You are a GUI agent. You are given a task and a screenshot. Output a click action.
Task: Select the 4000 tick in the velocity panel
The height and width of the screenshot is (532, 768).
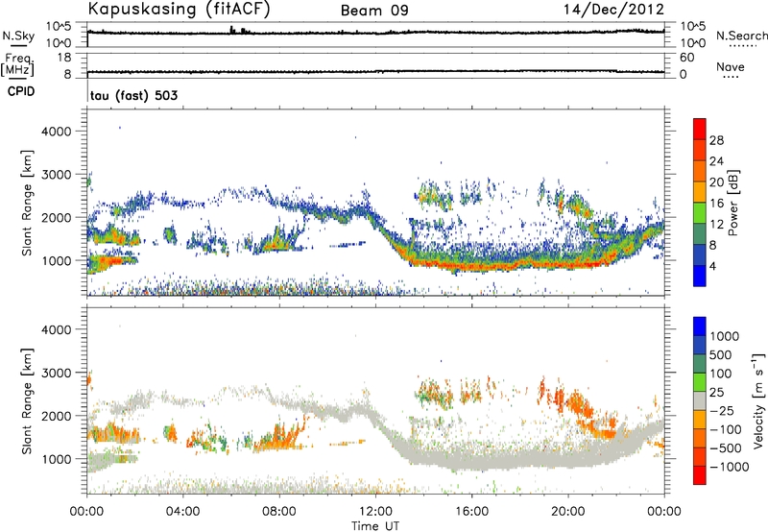(56, 329)
